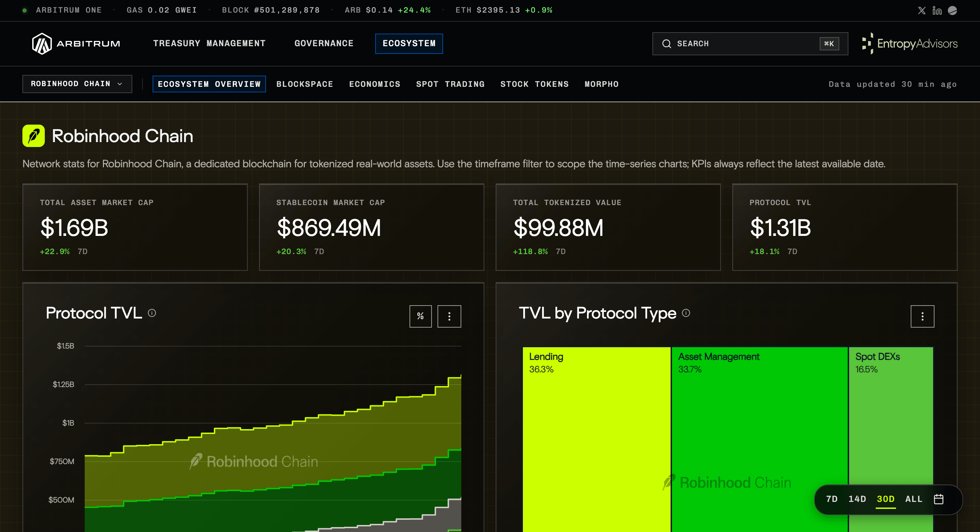Click the '+118.8%' change value

point(530,252)
